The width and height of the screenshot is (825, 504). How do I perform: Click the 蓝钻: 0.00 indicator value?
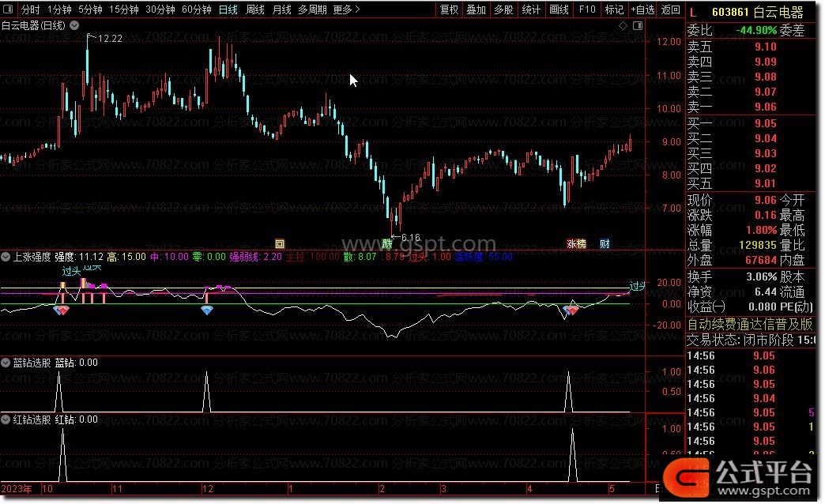77,363
